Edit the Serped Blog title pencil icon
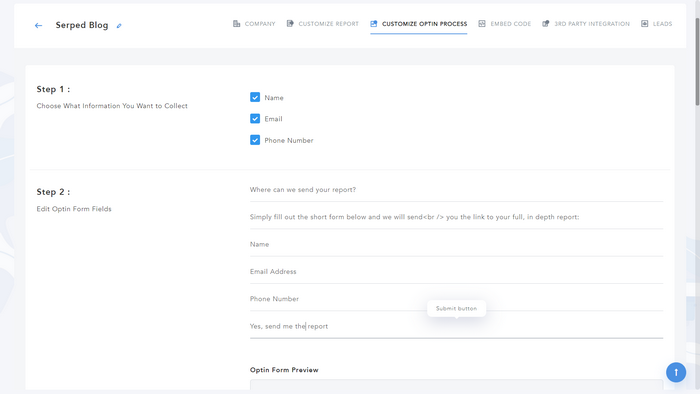 pos(119,26)
